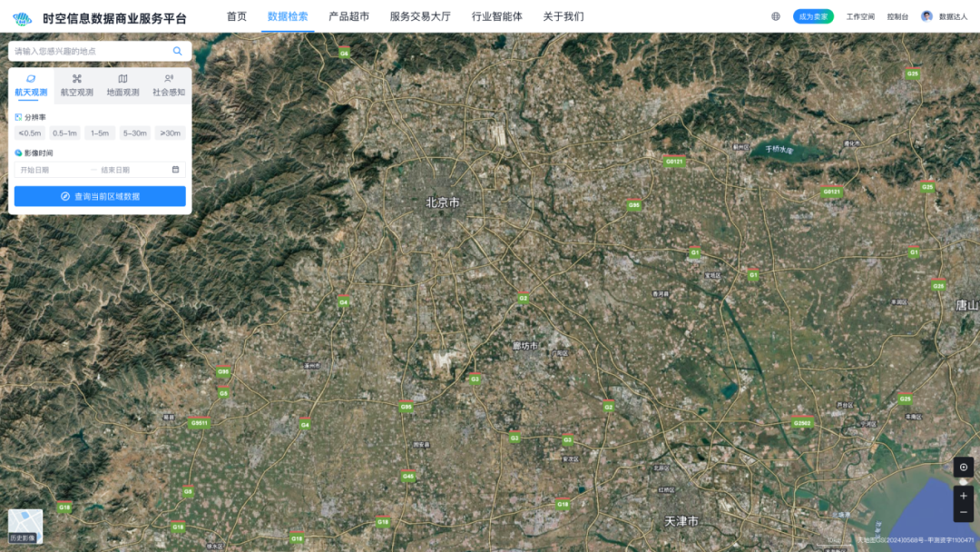The width and height of the screenshot is (980, 552).
Task: Zoom out with the minus button
Action: [x=964, y=513]
